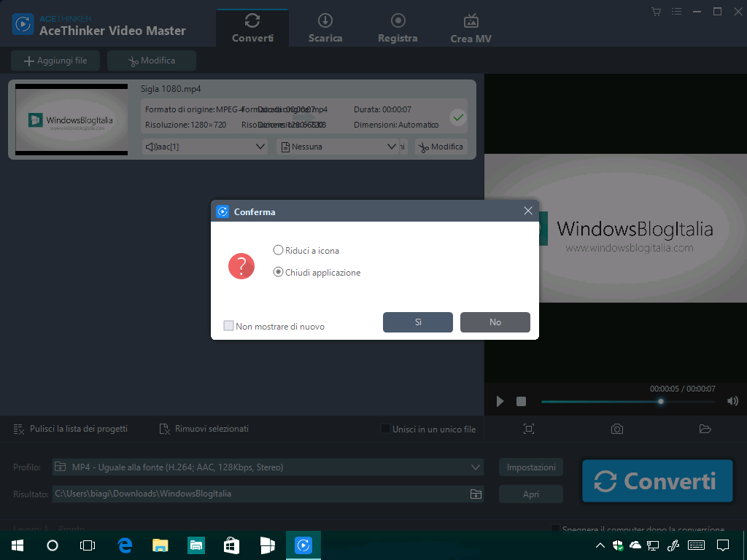747x560 pixels.
Task: Expand the aac[1] audio track dropdown
Action: click(x=204, y=147)
